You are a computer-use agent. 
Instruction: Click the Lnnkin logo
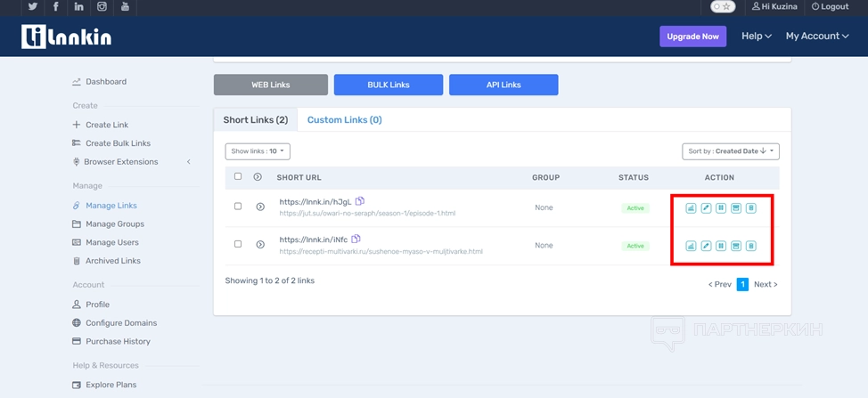click(x=67, y=37)
